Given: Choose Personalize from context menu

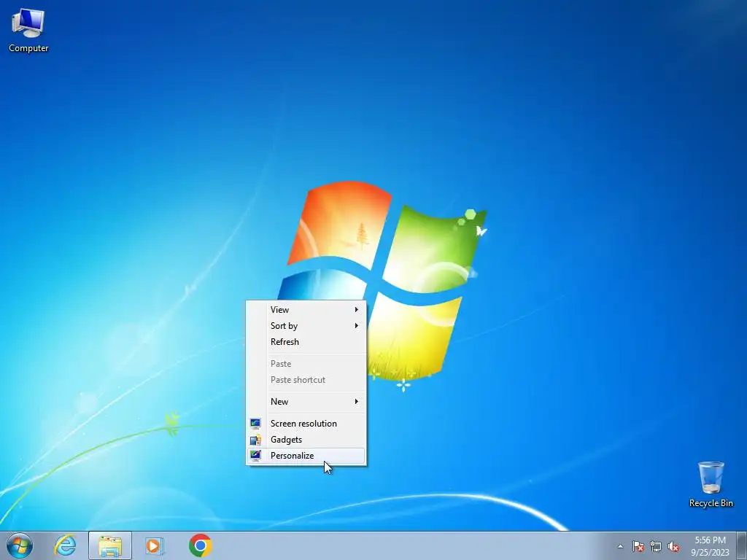Looking at the screenshot, I should 306,456.
